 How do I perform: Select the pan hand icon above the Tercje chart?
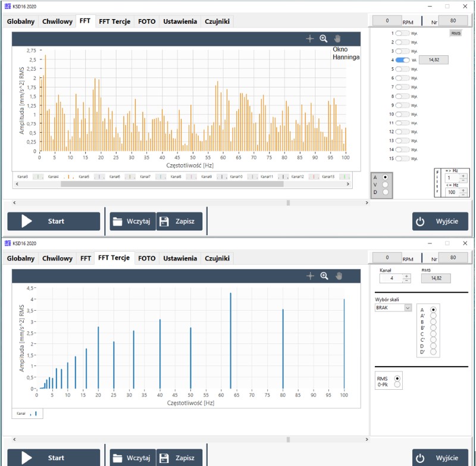point(338,276)
